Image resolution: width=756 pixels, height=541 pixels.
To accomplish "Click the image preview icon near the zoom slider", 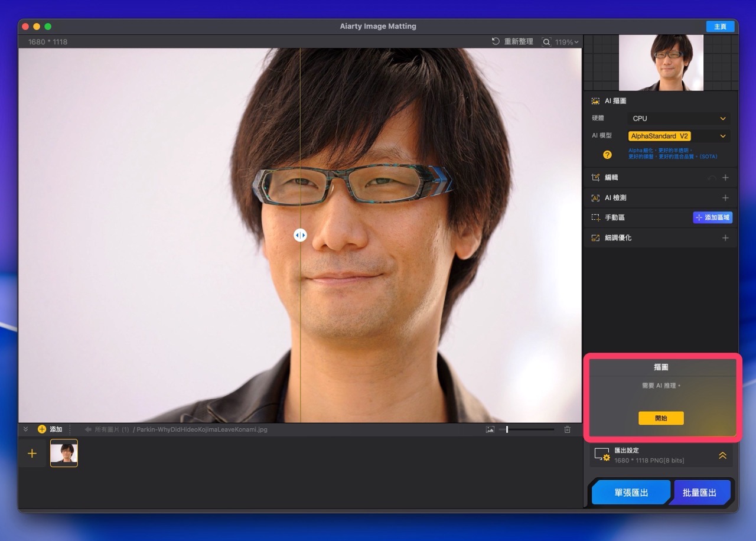I will pyautogui.click(x=490, y=429).
